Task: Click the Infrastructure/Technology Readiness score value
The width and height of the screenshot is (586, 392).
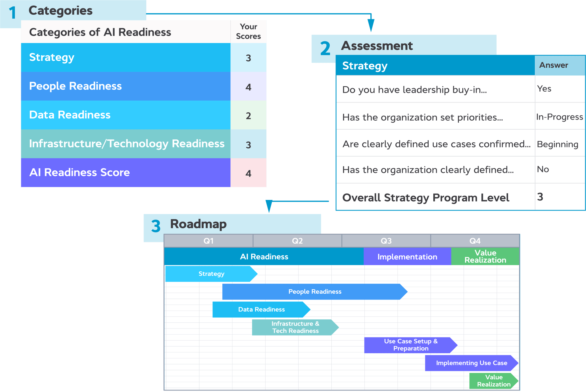Action: (248, 144)
